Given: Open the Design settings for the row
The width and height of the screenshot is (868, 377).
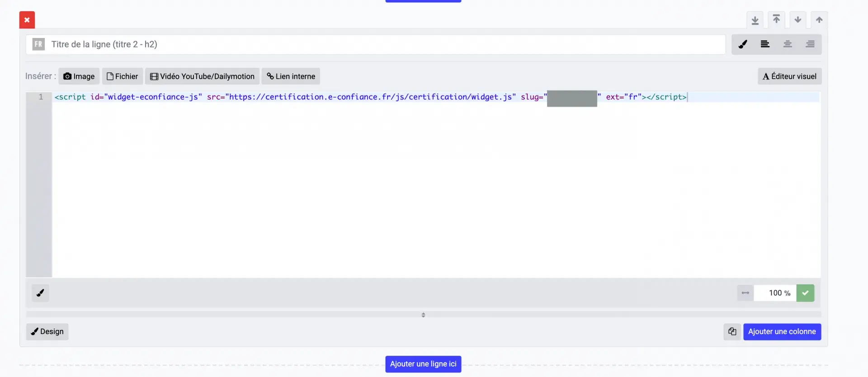Looking at the screenshot, I should [x=47, y=332].
